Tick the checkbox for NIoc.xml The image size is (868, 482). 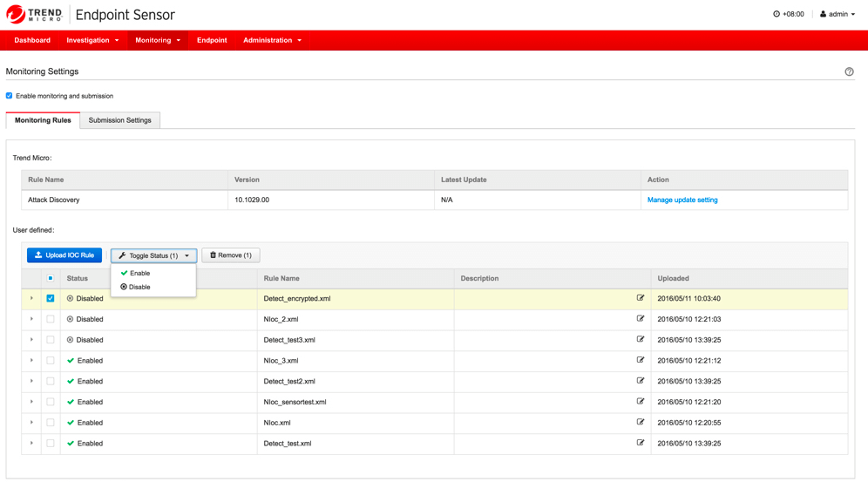pos(51,423)
